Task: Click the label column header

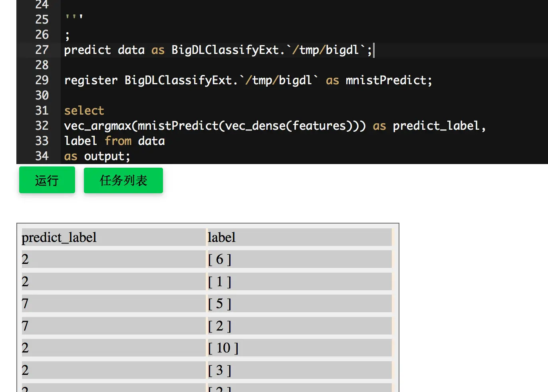Action: pyautogui.click(x=300, y=237)
